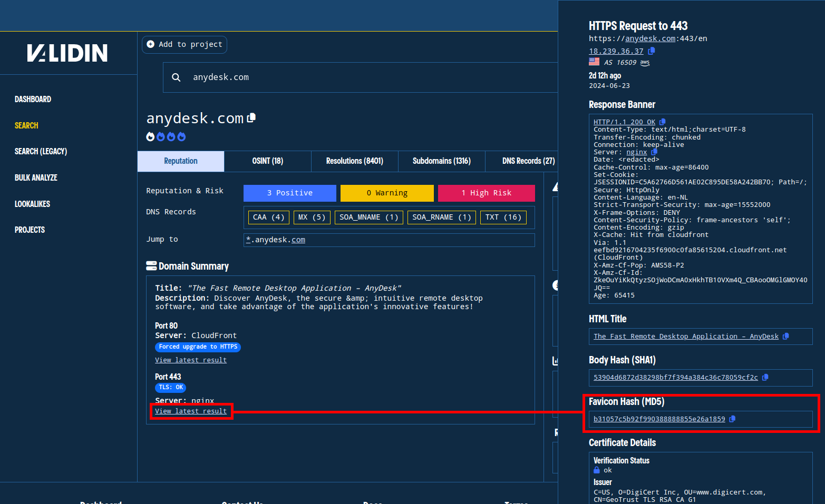Click the Server: CloudFront text under Port 80
The height and width of the screenshot is (504, 825).
(196, 336)
